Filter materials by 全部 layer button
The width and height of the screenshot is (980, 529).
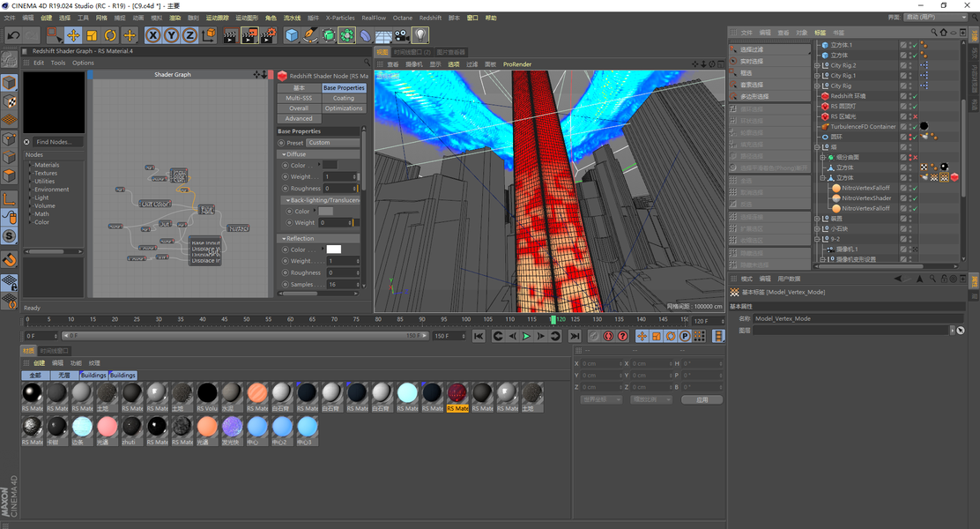[x=35, y=376]
